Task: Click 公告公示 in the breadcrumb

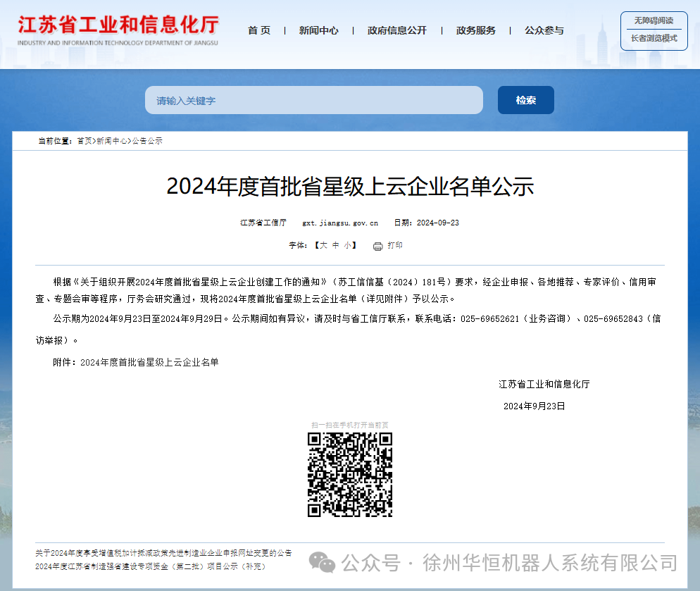Action: (147, 141)
